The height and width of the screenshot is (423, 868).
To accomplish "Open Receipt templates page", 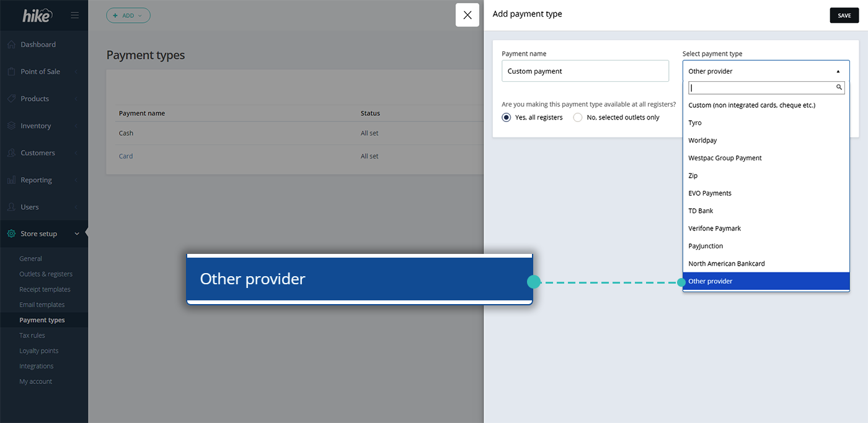I will point(45,289).
